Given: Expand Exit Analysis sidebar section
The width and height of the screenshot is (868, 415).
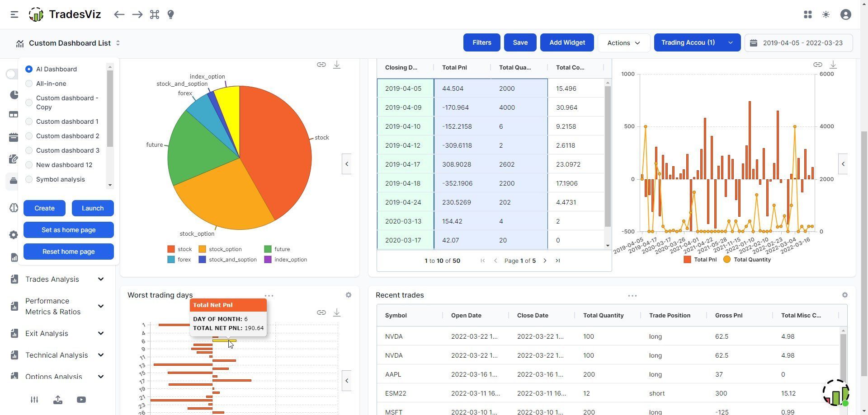Looking at the screenshot, I should (x=101, y=333).
